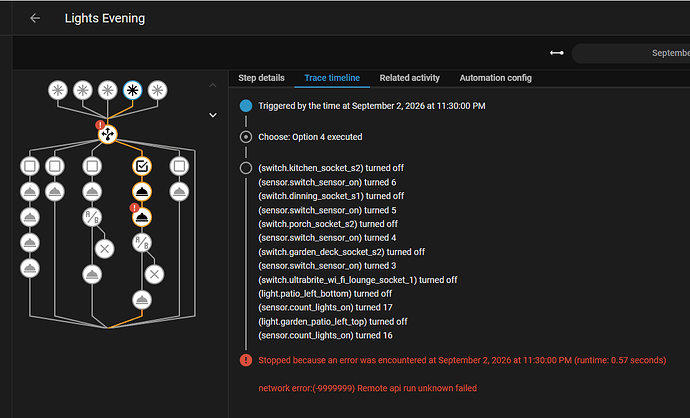
Task: Open the Automation config tab
Action: click(495, 78)
